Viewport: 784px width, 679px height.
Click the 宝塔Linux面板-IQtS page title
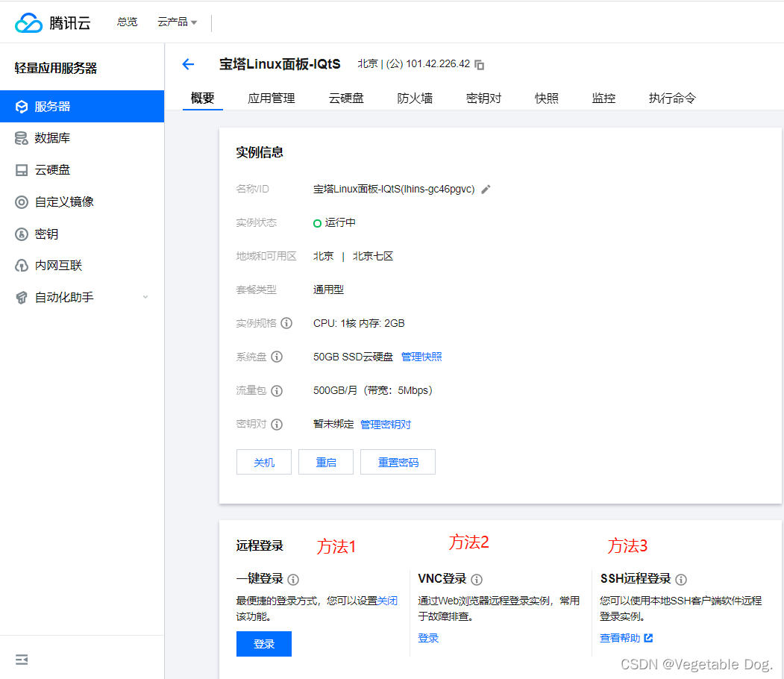280,64
